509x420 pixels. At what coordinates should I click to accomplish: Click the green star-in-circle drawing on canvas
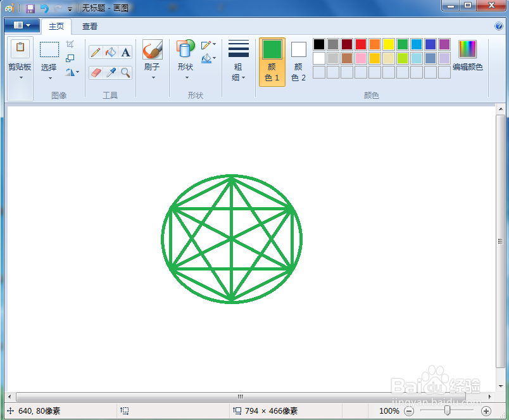click(232, 239)
